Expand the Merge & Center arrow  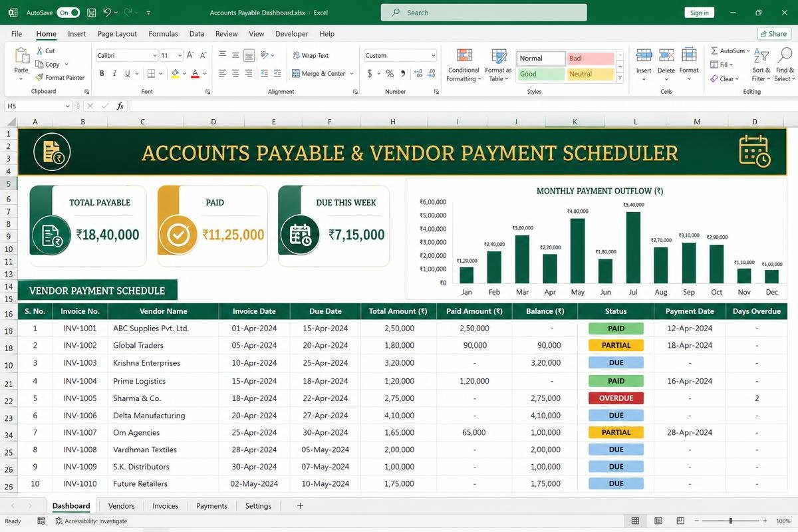352,74
